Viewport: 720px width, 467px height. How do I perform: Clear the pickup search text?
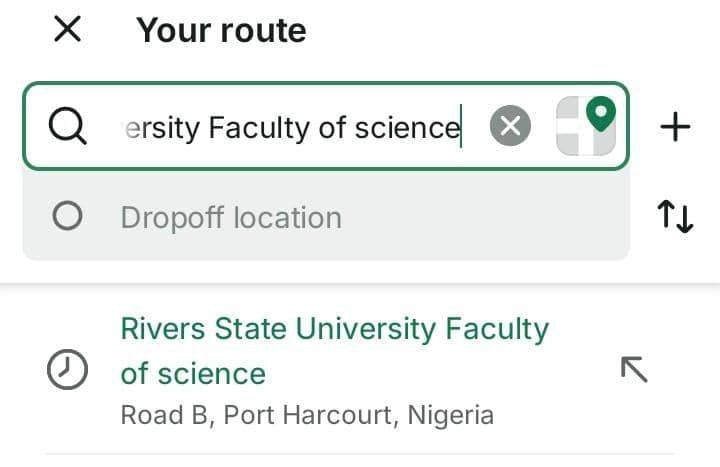510,127
